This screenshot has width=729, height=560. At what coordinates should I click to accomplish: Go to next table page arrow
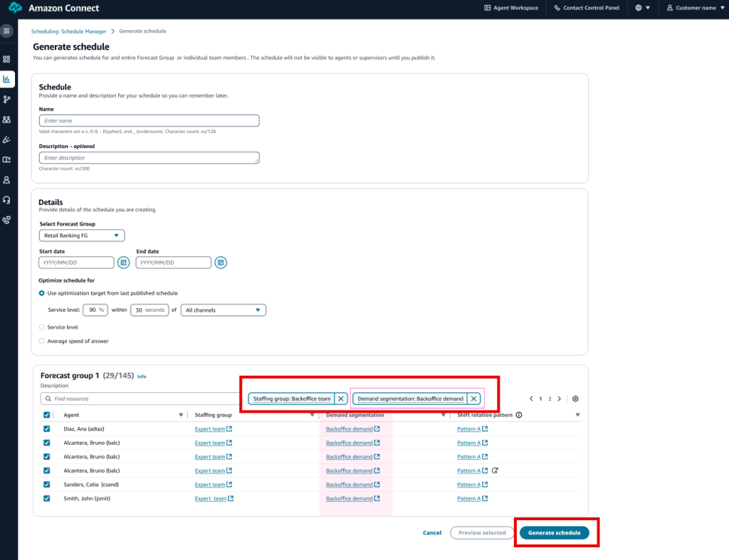pos(560,398)
